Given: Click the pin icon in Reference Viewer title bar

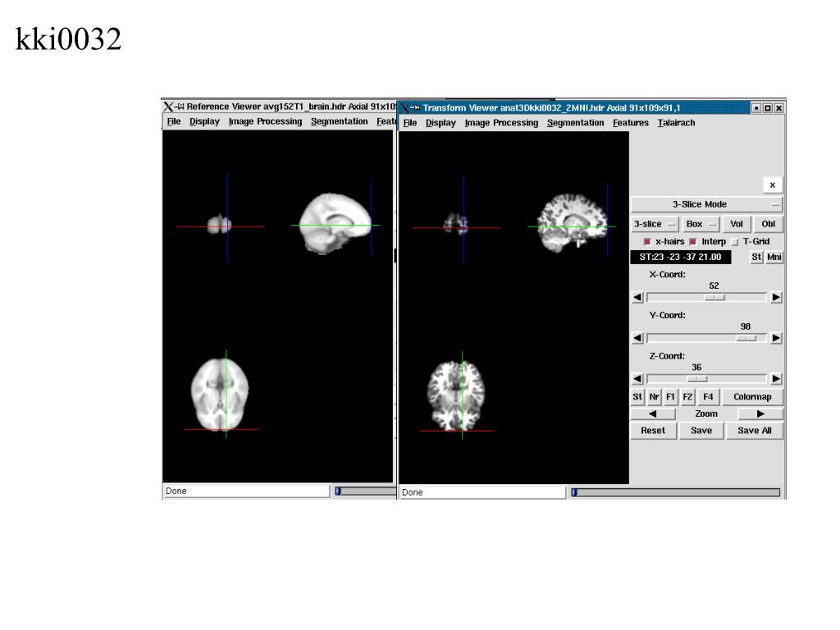Looking at the screenshot, I should coord(180,107).
